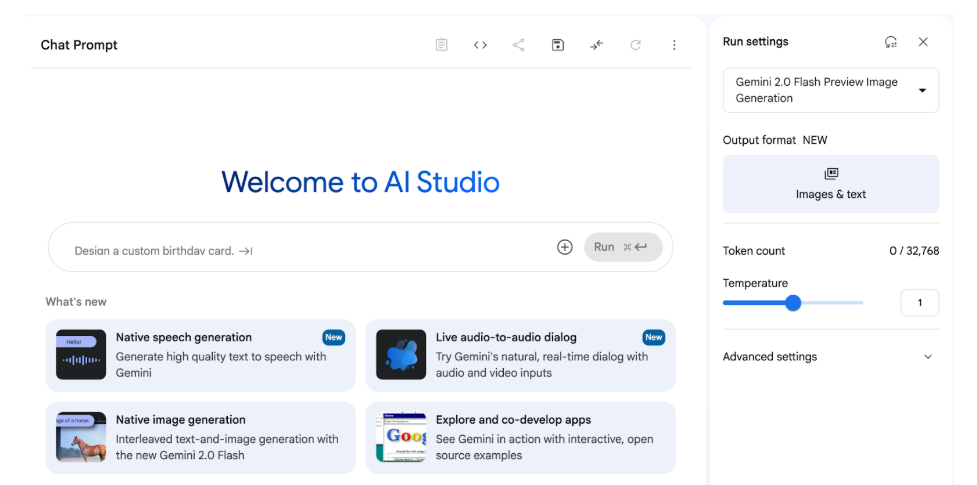Image resolution: width=977 pixels, height=485 pixels.
Task: Close the Run settings panel
Action: [923, 42]
